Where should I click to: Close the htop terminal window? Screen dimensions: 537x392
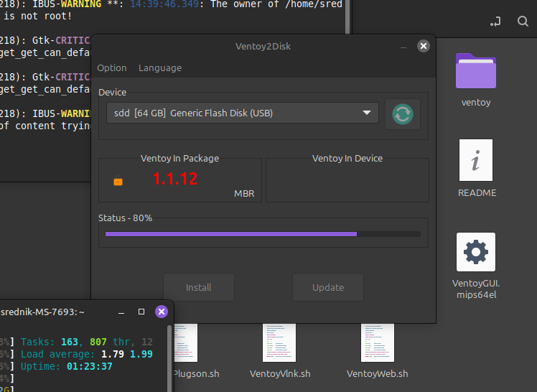pyautogui.click(x=162, y=312)
